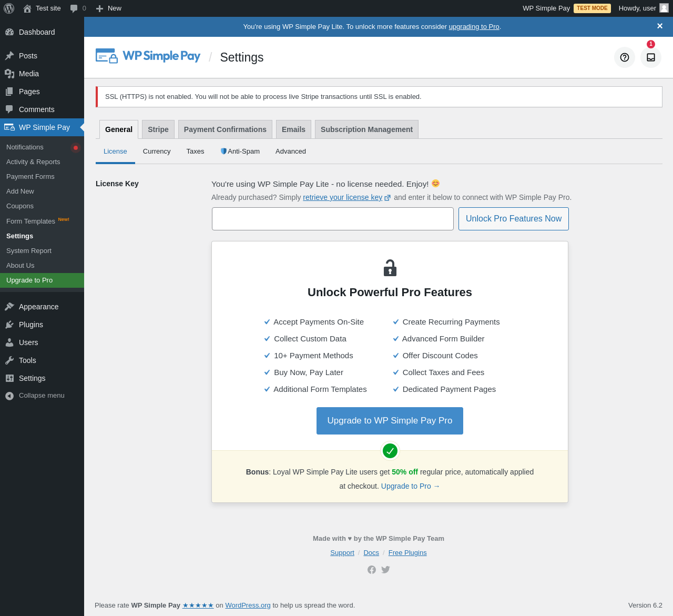Viewport: 673px width, 616px height.
Task: Select the General settings tab
Action: coord(119,129)
